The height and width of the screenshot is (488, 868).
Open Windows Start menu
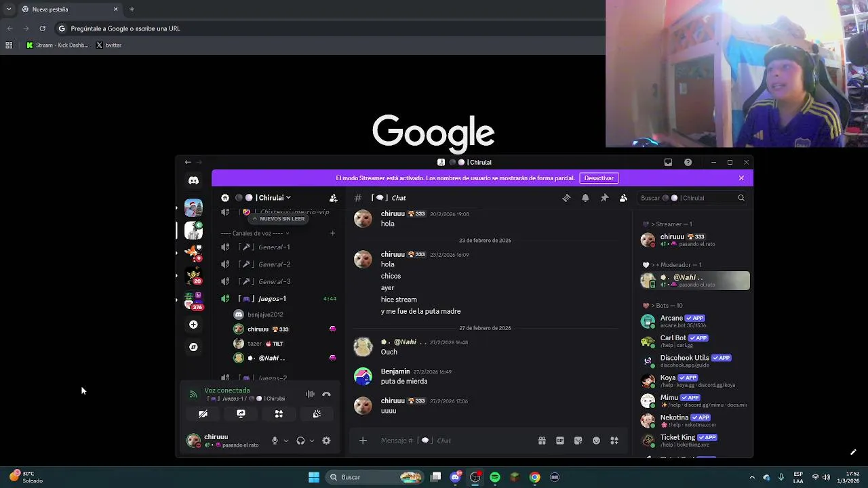click(x=314, y=477)
